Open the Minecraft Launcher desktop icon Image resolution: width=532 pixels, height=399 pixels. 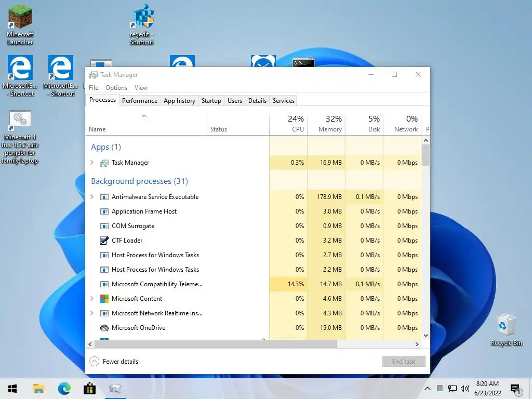pos(20,24)
